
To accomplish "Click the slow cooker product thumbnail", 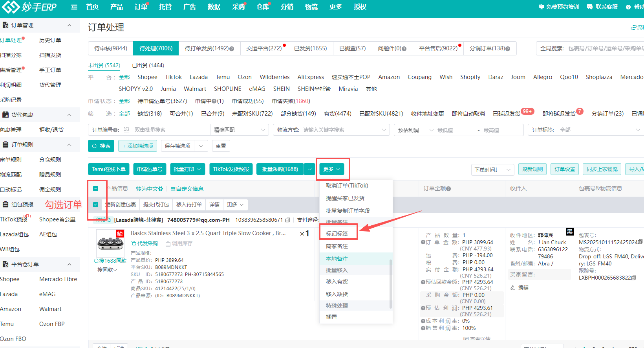I will click(x=110, y=243).
